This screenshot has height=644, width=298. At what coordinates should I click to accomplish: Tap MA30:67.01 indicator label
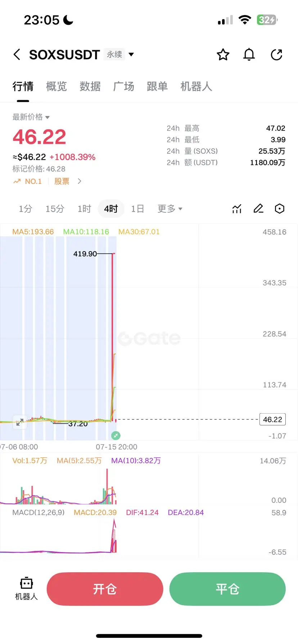point(139,232)
